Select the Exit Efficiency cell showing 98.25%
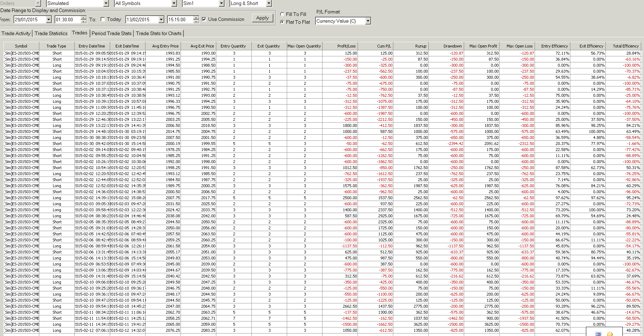The image size is (644, 336). click(x=588, y=125)
